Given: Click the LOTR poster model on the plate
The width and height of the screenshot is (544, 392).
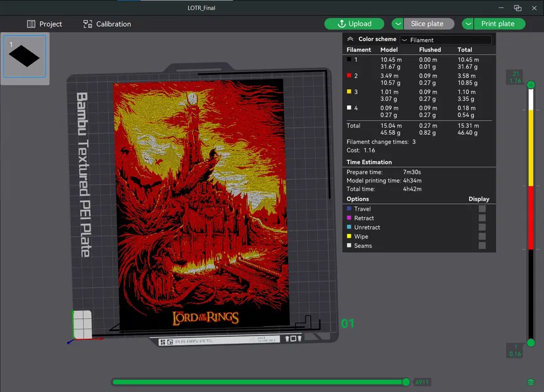Looking at the screenshot, I should click(x=201, y=203).
